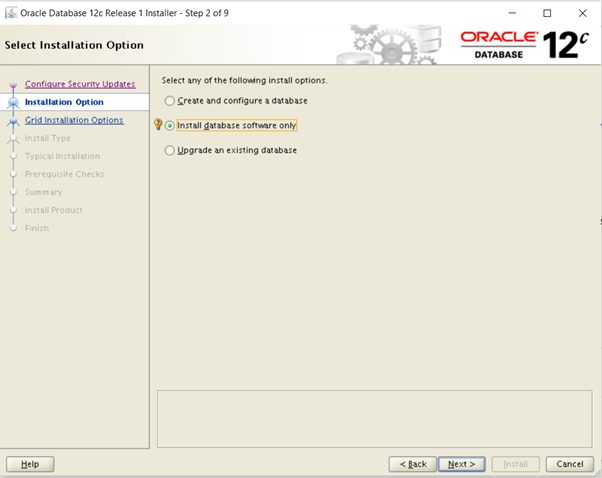The height and width of the screenshot is (478, 602).
Task: Click inside the empty message box at the bottom
Action: tap(372, 417)
